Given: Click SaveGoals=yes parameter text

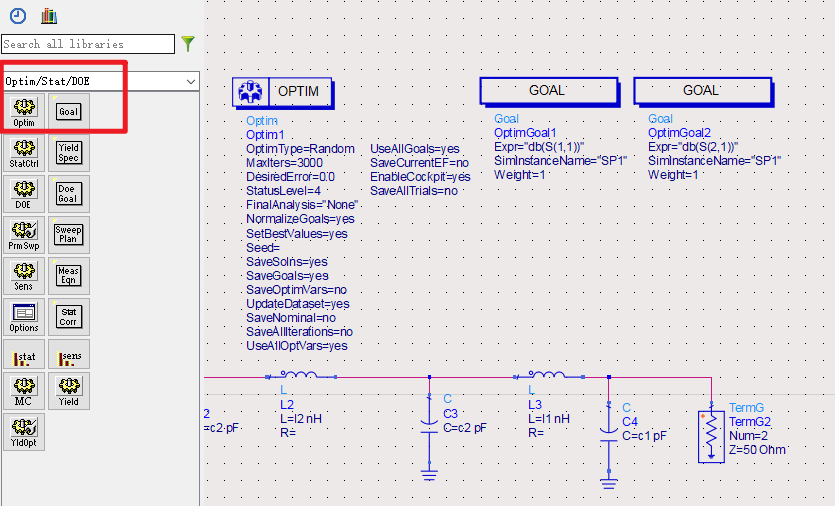Looking at the screenshot, I should (x=287, y=276).
